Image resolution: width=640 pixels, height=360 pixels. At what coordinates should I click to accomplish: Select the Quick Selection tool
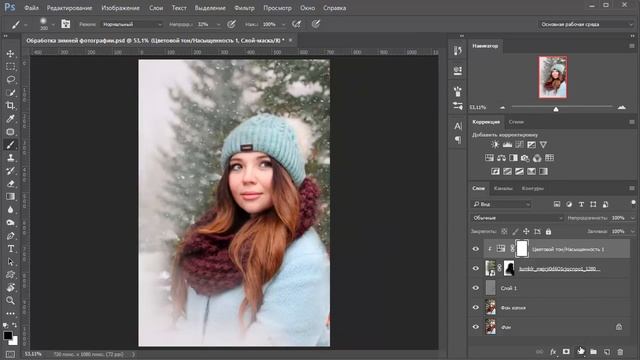click(11, 93)
